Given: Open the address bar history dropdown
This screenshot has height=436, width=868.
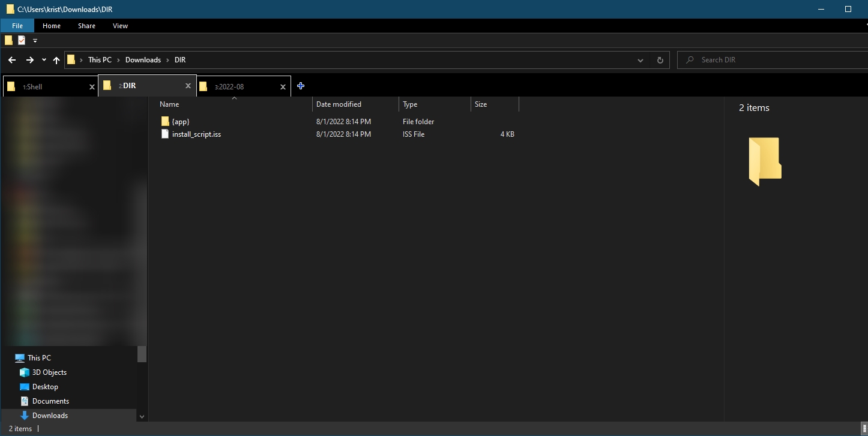Looking at the screenshot, I should pyautogui.click(x=641, y=60).
